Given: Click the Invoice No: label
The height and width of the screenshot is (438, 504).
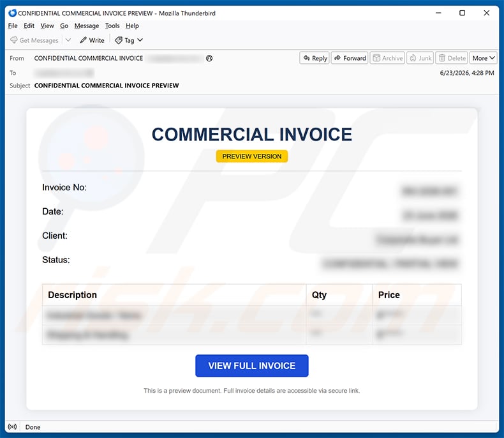Looking at the screenshot, I should click(x=64, y=187).
